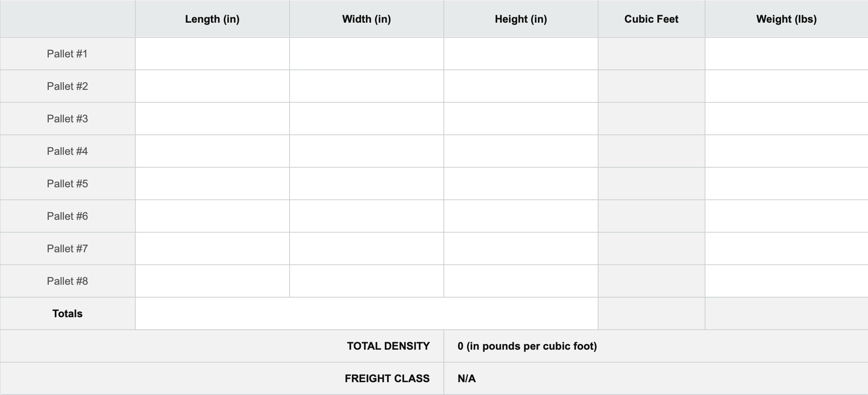
Task: Click the Pallet #1 Height input field
Action: point(521,54)
